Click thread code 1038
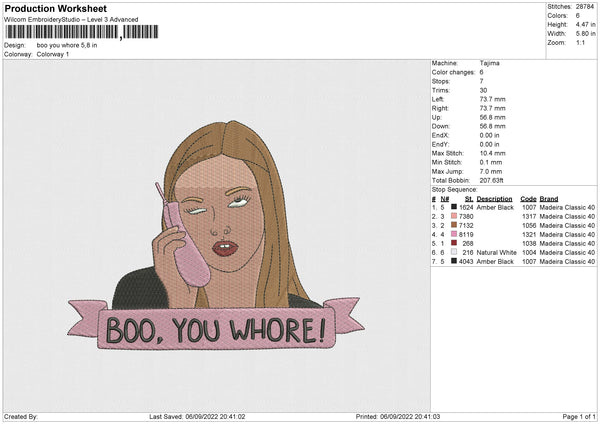Screen dimensions: 600x424 pos(529,244)
